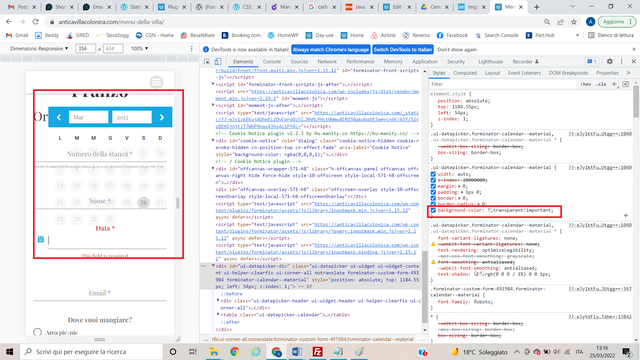Open the Lighthouse tab
The height and width of the screenshot is (360, 640).
point(491,61)
